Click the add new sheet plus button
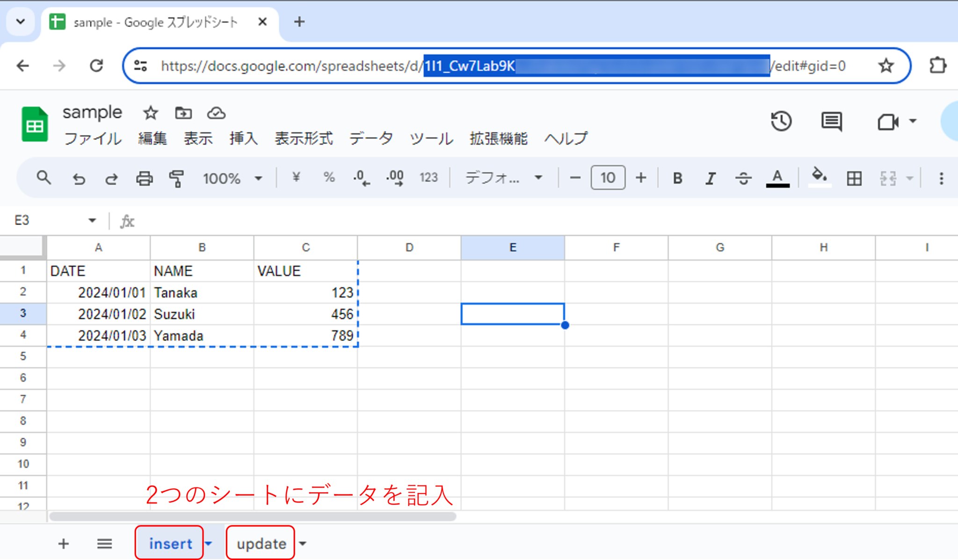Viewport: 958px width, 560px height. click(x=63, y=543)
